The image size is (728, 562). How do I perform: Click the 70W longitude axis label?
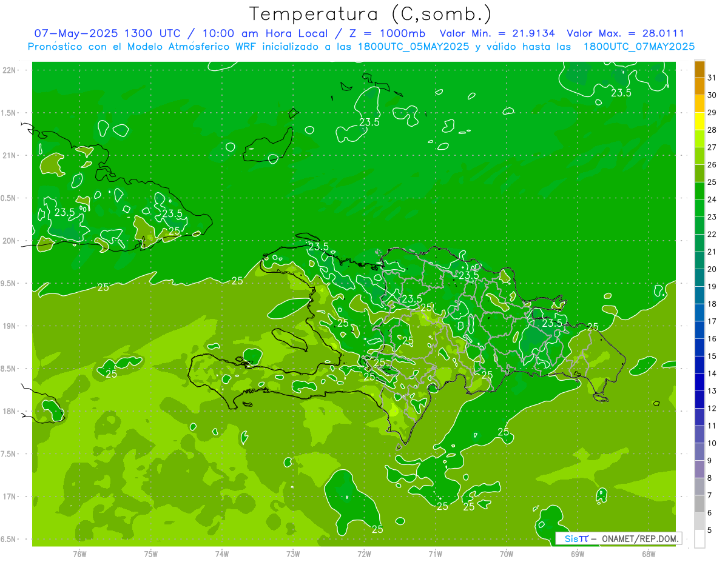(507, 554)
